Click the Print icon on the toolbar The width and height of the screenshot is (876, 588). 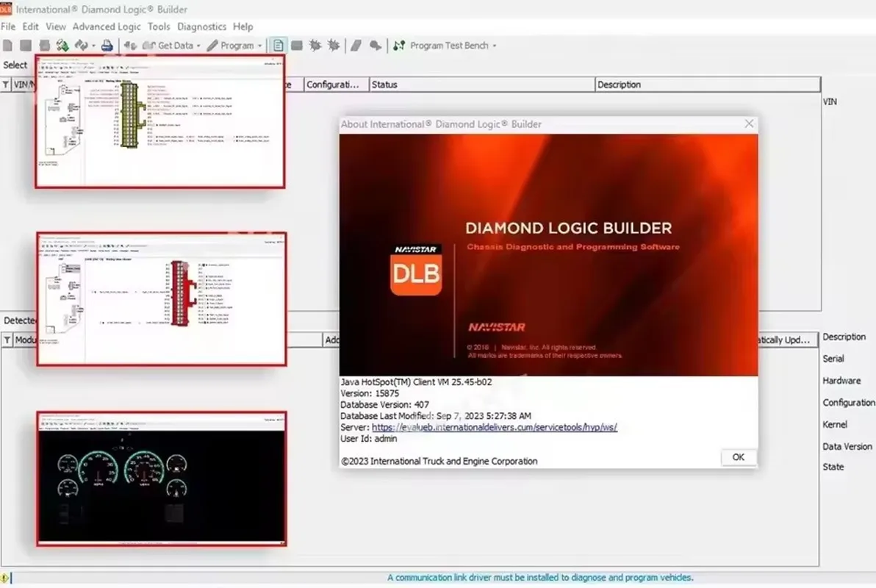(x=107, y=45)
